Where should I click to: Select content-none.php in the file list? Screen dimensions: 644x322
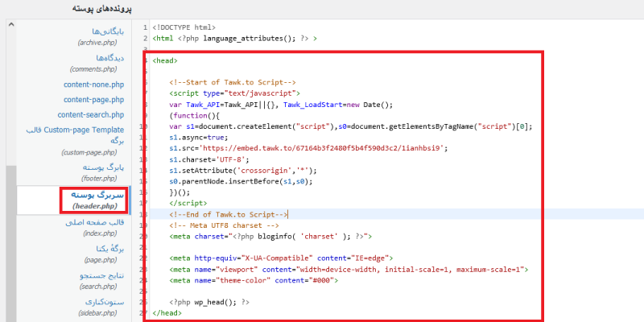click(93, 85)
